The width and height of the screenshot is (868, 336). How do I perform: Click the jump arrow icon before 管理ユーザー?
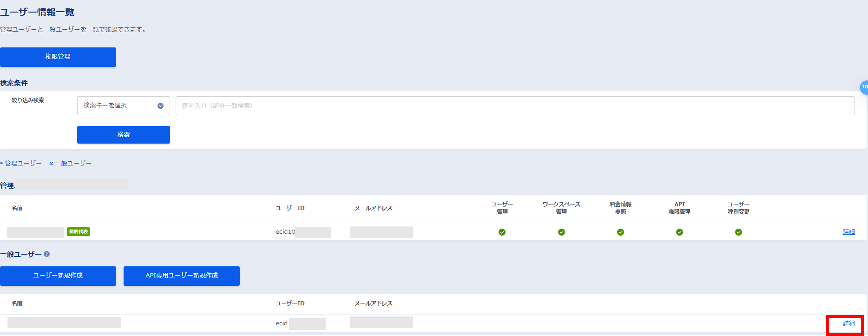(x=2, y=163)
